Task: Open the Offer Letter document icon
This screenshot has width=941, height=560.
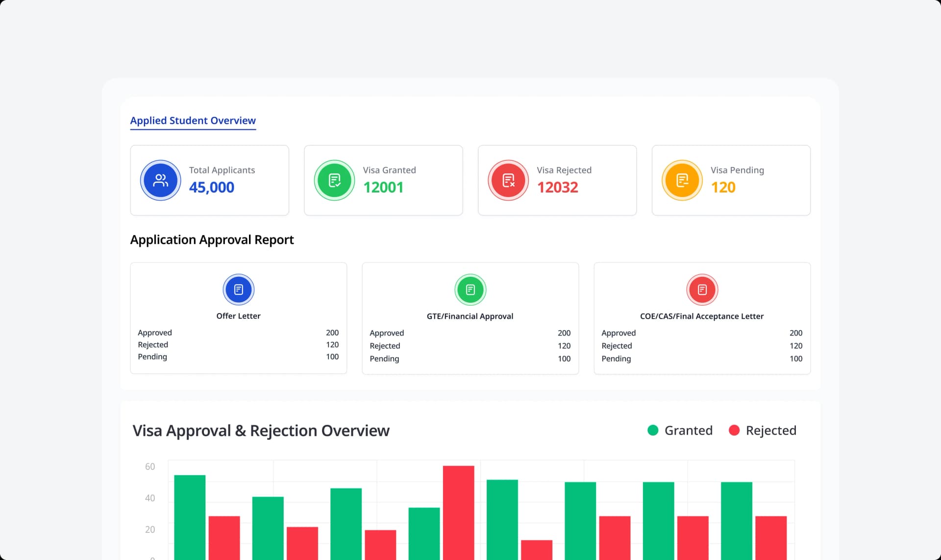Action: [238, 289]
